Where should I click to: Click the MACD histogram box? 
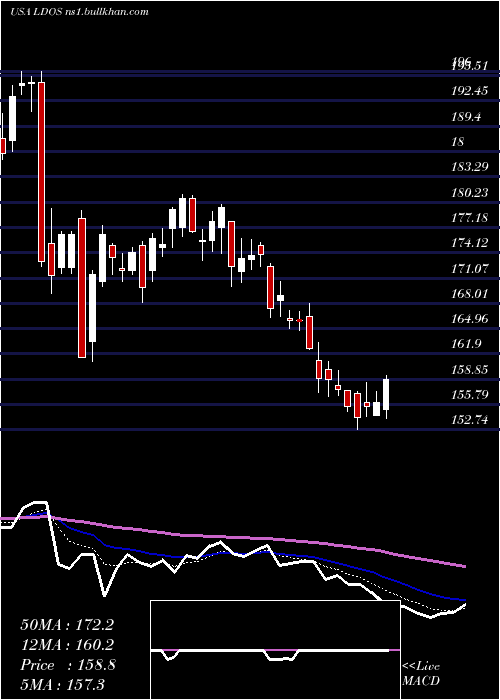click(x=275, y=650)
